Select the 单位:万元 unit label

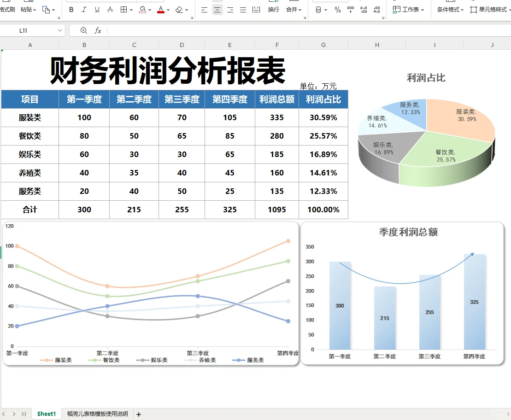318,86
